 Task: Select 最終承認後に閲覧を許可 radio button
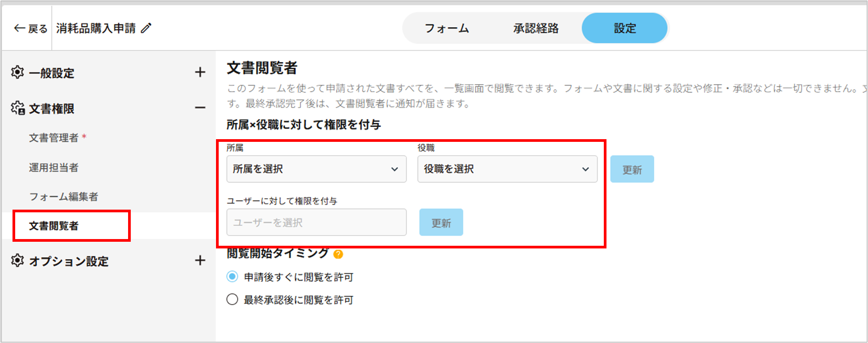click(232, 299)
